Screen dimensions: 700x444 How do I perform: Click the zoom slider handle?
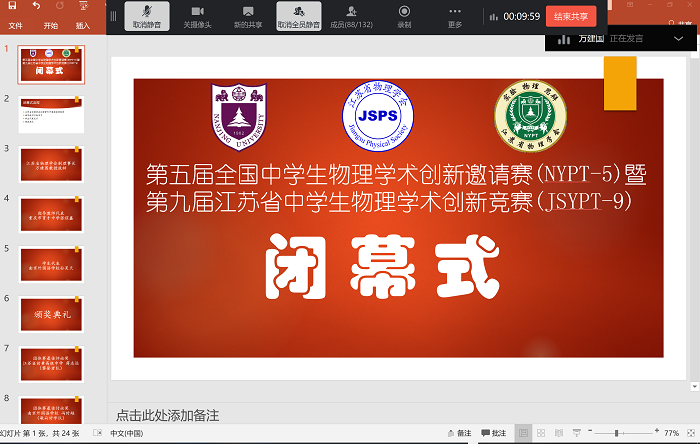click(617, 433)
